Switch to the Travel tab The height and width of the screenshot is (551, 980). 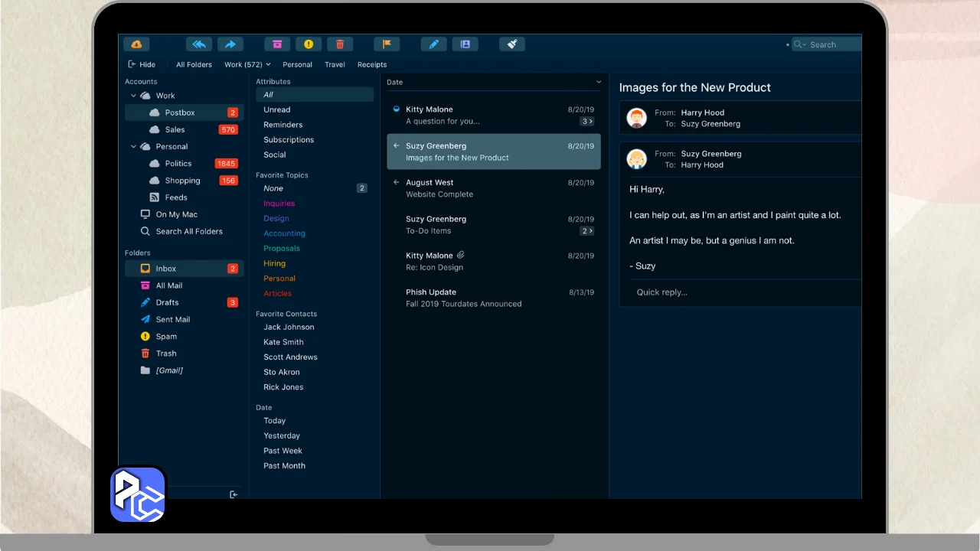click(x=335, y=65)
